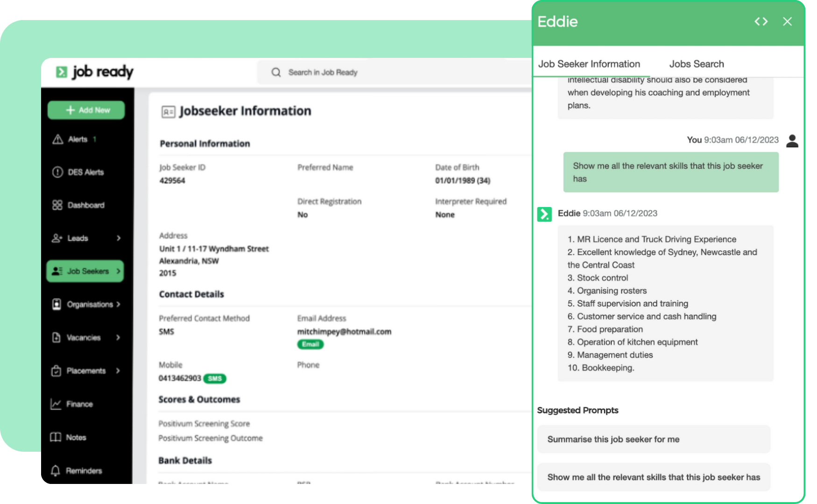Open Alerts in the sidebar
Viewport: 817px width, 504px height.
point(77,139)
